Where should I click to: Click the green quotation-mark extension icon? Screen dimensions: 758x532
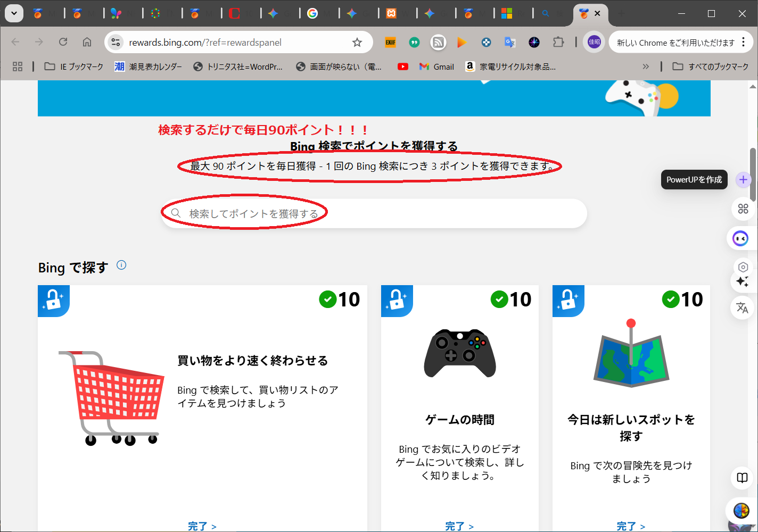click(x=414, y=42)
